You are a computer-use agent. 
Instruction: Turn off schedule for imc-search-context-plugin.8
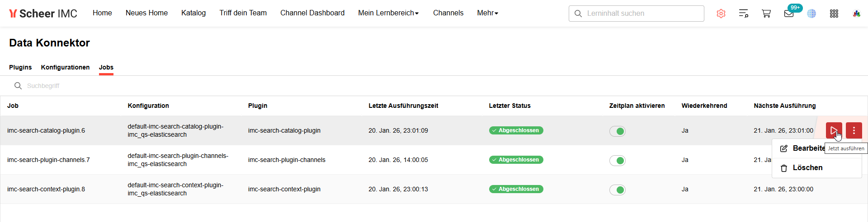(x=618, y=190)
